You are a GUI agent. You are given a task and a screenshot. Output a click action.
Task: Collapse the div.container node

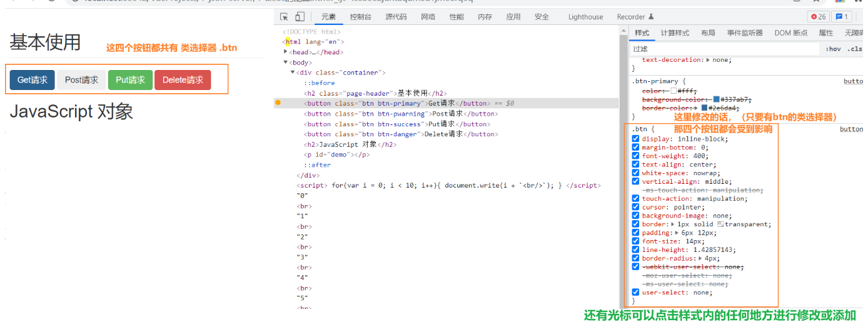[292, 73]
